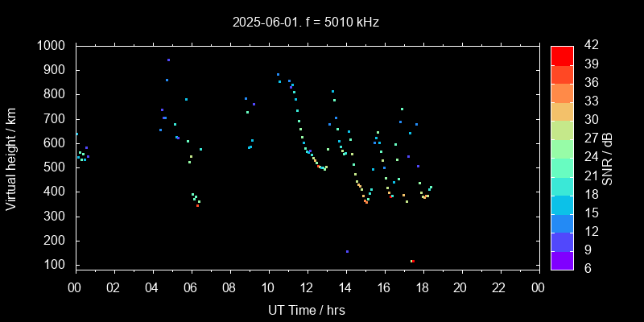
Task: Select the isolated purple point near 14 hrs
Action: click(x=347, y=251)
